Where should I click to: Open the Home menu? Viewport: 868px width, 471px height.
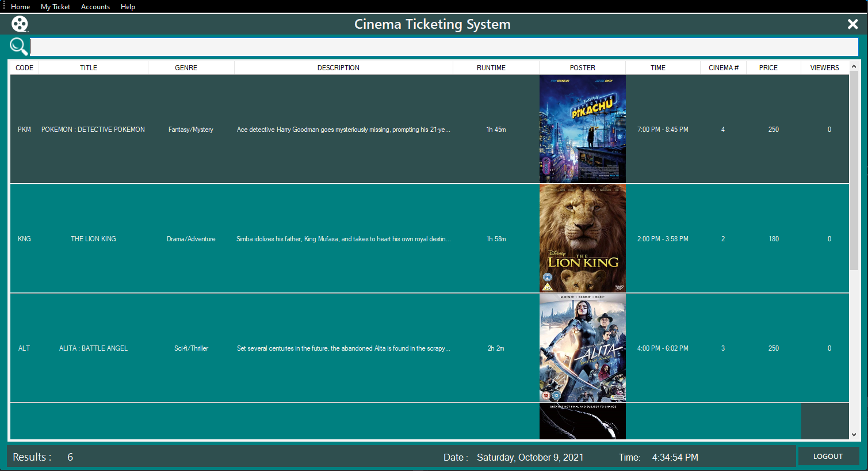click(x=21, y=7)
